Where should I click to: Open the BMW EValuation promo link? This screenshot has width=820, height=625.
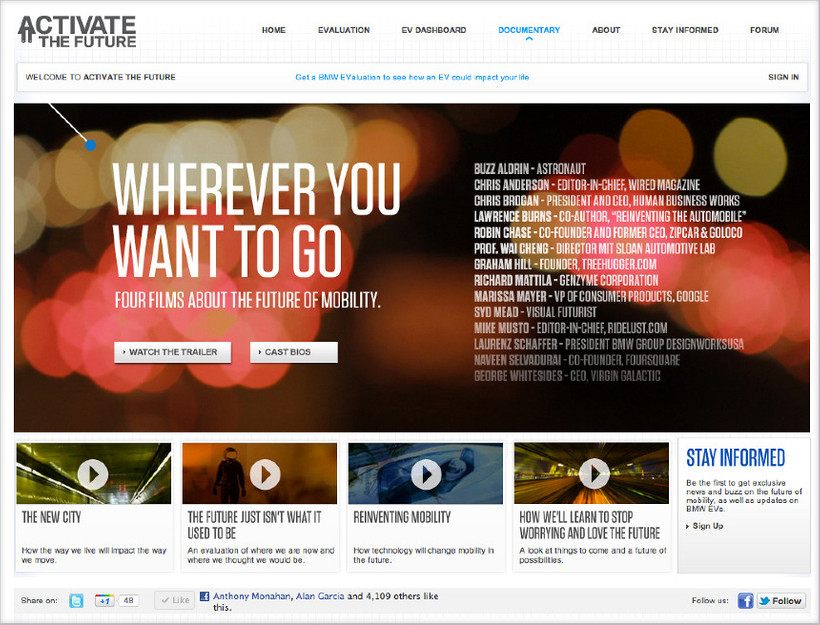tap(412, 77)
